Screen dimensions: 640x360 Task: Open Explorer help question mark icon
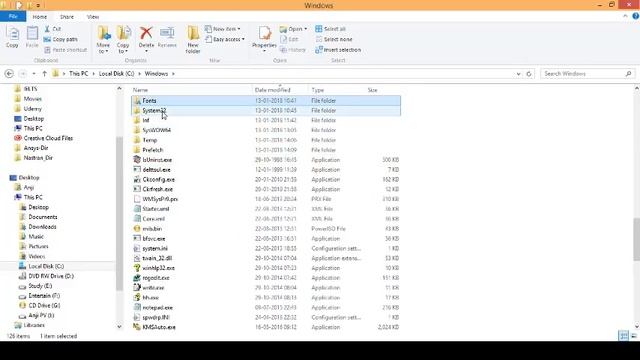[x=636, y=16]
